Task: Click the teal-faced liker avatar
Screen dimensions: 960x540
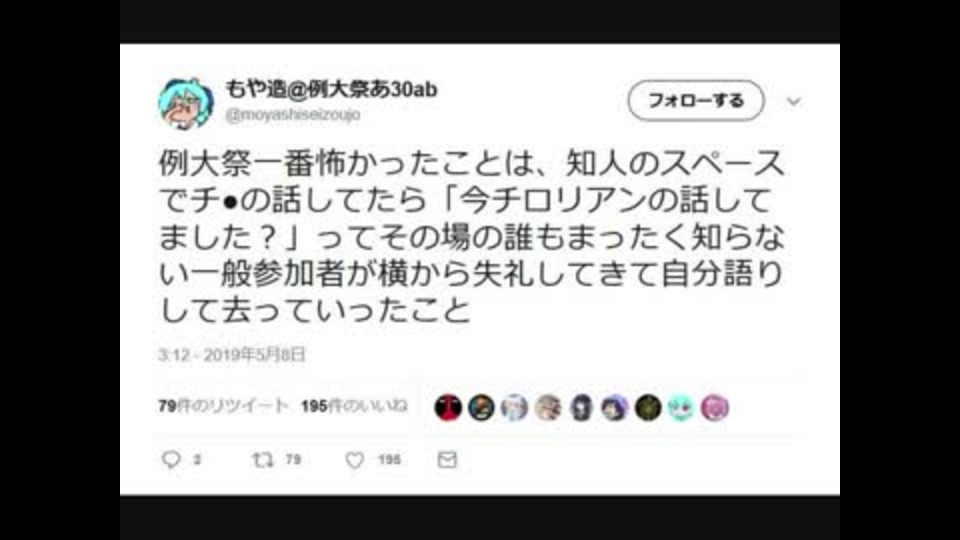Action: pyautogui.click(x=681, y=407)
